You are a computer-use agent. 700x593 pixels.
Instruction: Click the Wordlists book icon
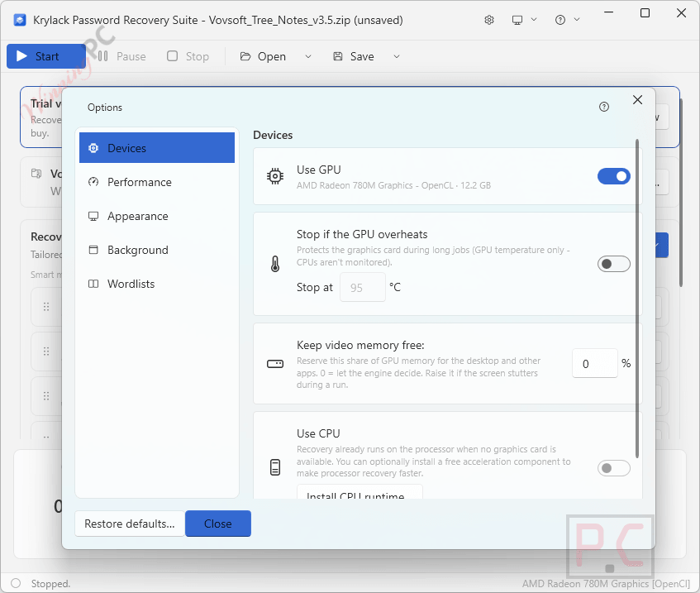click(93, 284)
